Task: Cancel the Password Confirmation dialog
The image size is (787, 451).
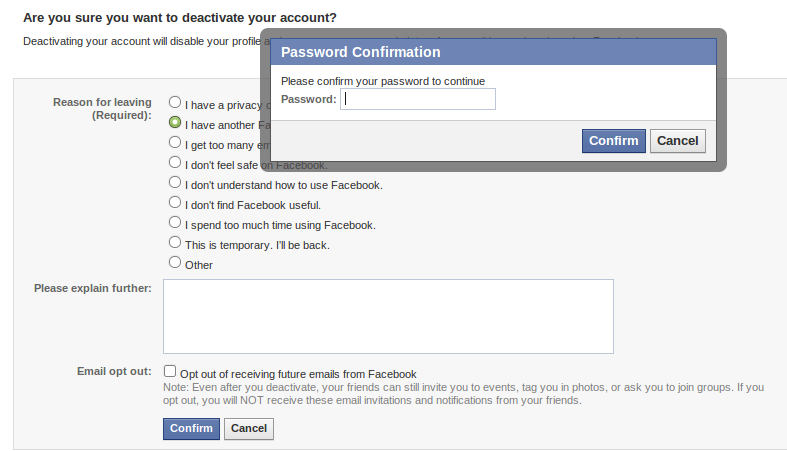Action: tap(677, 141)
